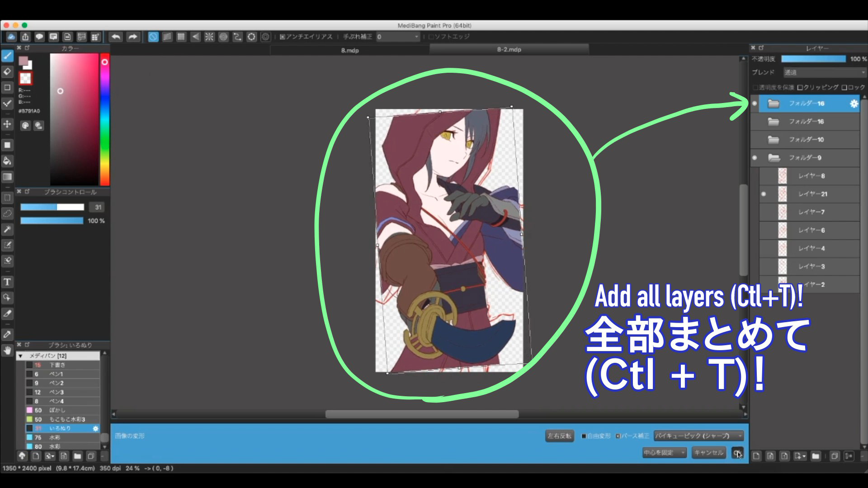Click the Undo arrow in the top toolbar
Viewport: 868px width, 488px height.
(116, 37)
